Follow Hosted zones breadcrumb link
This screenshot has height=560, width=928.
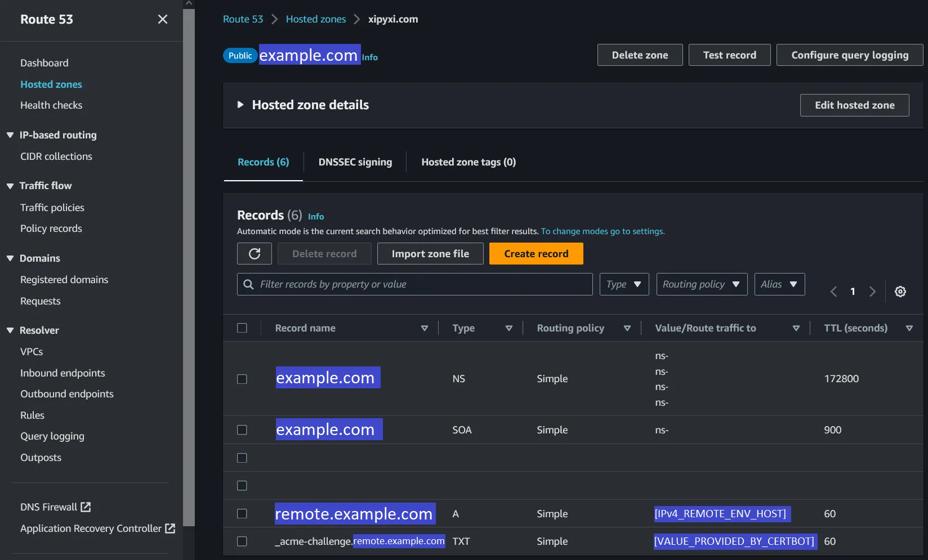pos(316,19)
